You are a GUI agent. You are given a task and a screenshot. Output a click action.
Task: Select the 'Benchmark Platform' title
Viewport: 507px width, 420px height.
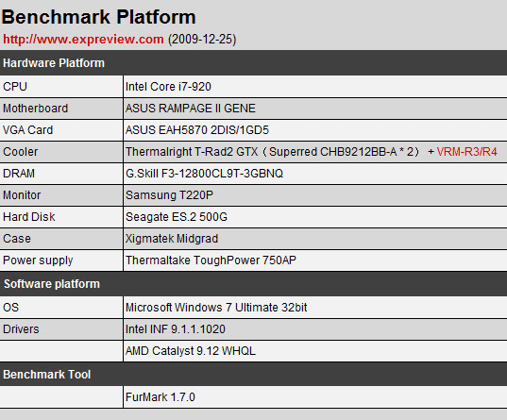98,17
